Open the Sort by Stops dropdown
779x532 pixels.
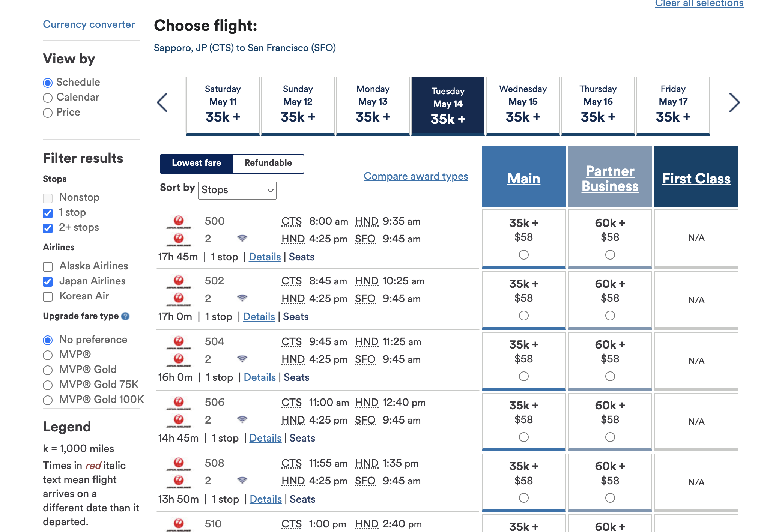[237, 190]
